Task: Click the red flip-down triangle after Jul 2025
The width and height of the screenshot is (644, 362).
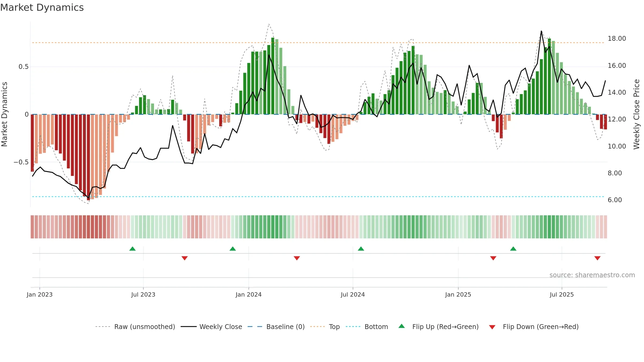Action: [597, 258]
